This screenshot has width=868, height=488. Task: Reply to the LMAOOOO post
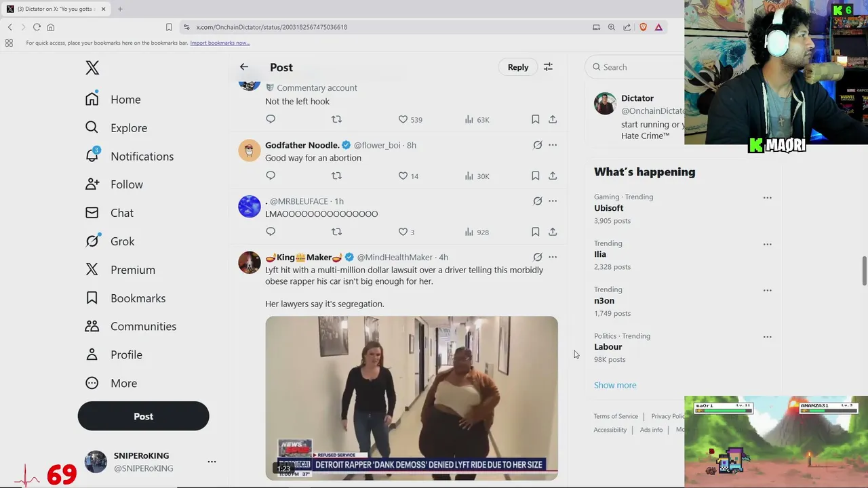[271, 232]
